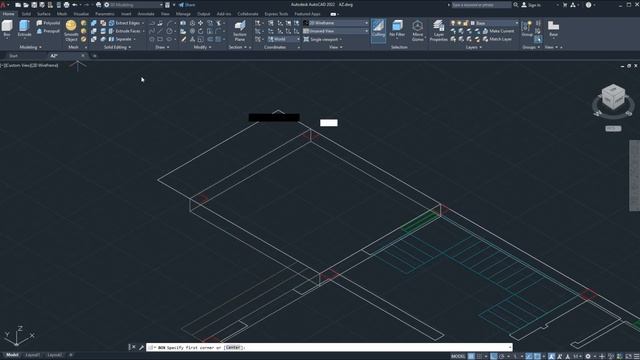Screen dimensions: 640x360
Task: Expand the Modeling panel
Action: tap(30, 47)
